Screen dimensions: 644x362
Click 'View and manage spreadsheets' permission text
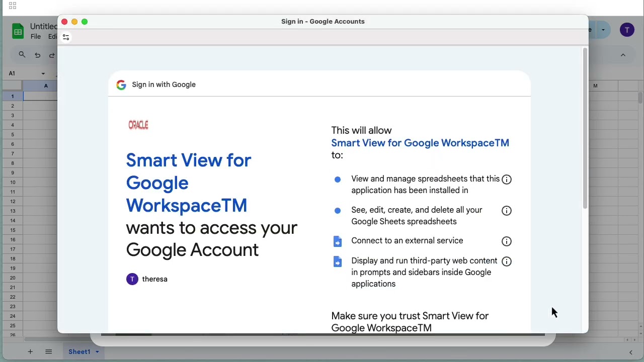[x=425, y=185]
